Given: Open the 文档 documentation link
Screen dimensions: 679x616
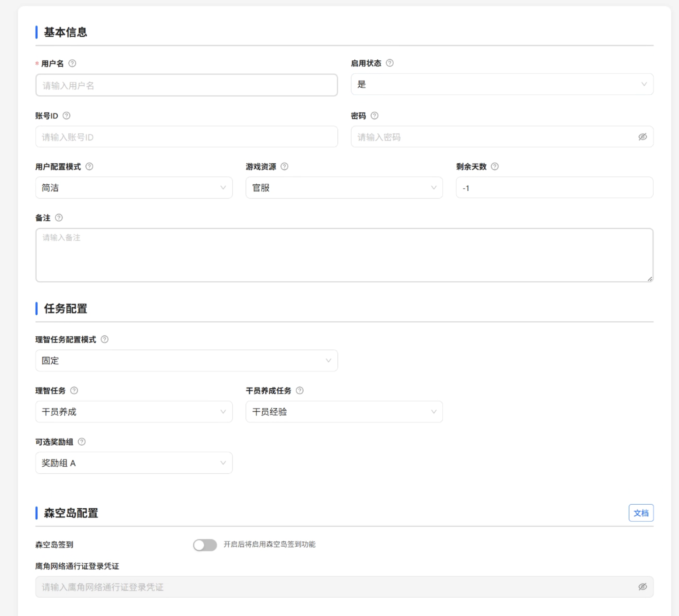Looking at the screenshot, I should (641, 513).
